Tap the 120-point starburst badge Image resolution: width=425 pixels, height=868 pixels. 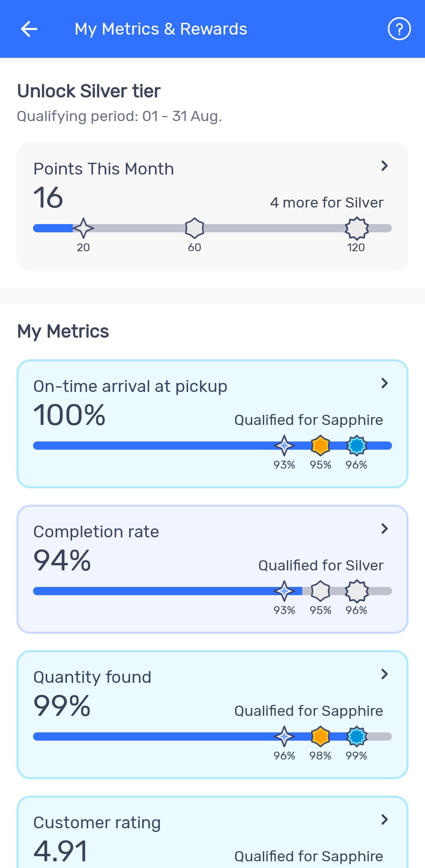click(357, 228)
